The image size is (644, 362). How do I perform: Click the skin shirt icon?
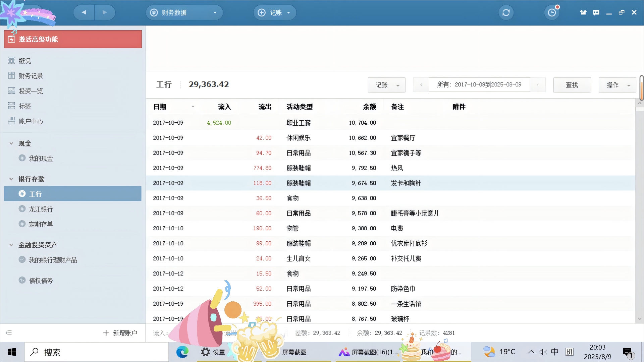pyautogui.click(x=583, y=12)
